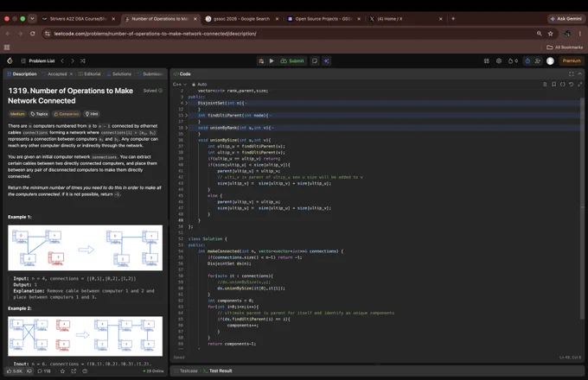Open the purple AI sparkle assistant icon
The height and width of the screenshot is (380, 588).
coord(327,60)
